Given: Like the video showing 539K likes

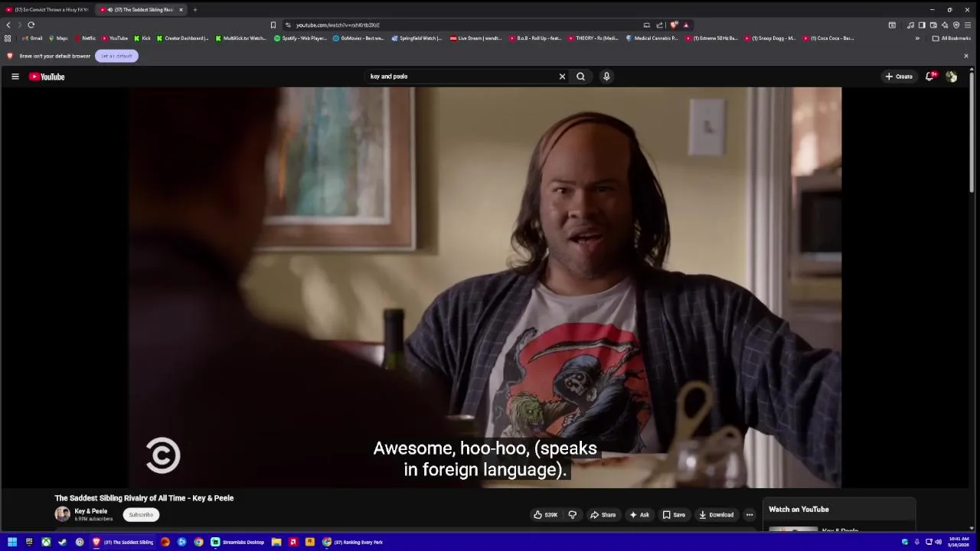Looking at the screenshot, I should pos(546,515).
